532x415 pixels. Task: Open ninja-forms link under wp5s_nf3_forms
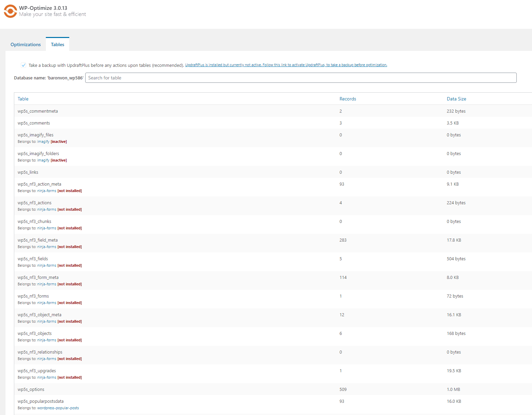click(x=47, y=303)
